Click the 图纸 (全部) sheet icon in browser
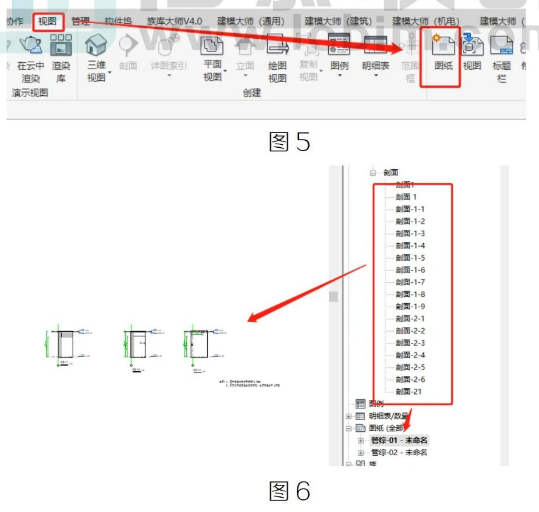The image size is (539, 512). pos(360,428)
